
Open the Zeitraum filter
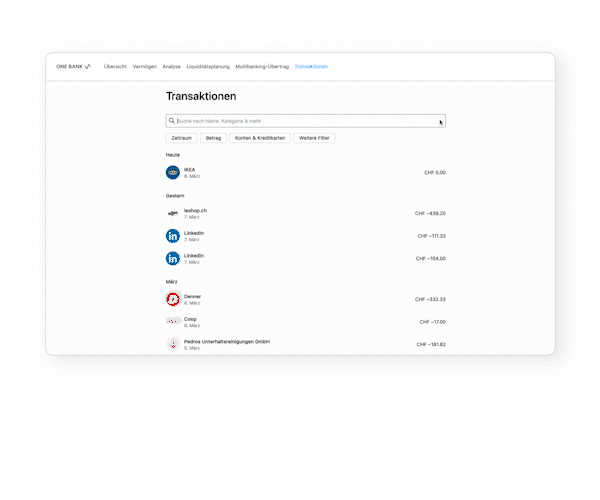[181, 138]
